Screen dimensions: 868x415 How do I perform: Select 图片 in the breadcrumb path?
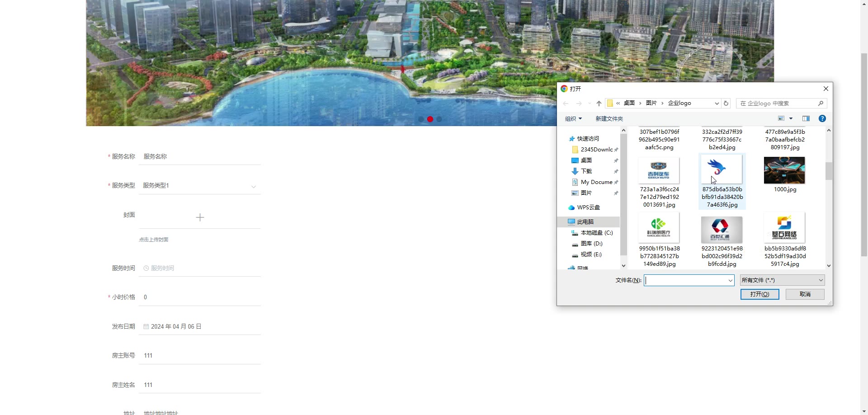pyautogui.click(x=651, y=103)
